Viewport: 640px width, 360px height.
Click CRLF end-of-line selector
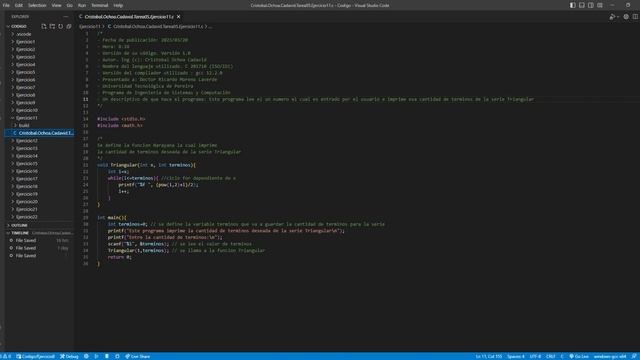click(551, 356)
